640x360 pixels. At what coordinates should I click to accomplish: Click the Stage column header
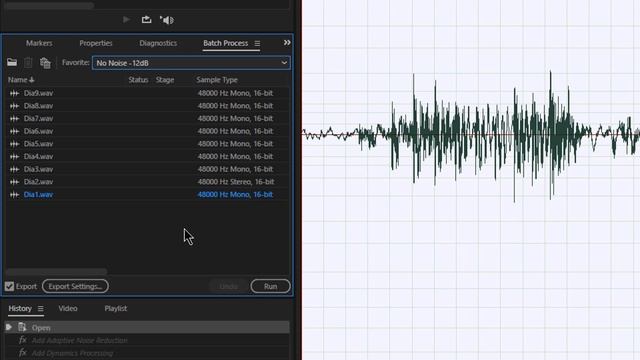tap(165, 80)
